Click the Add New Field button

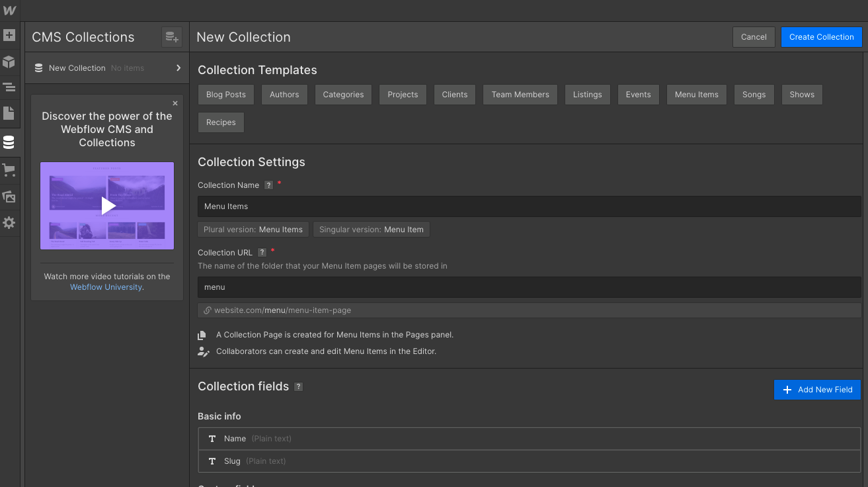point(818,390)
